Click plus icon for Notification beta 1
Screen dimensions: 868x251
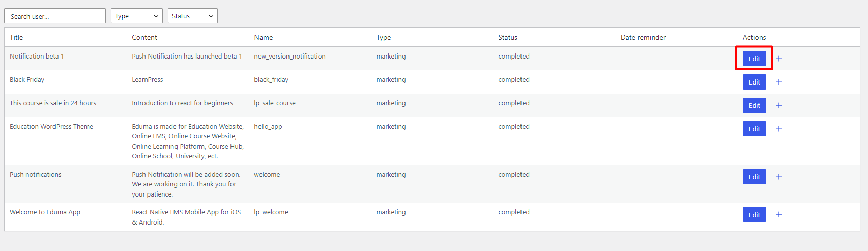(x=778, y=59)
